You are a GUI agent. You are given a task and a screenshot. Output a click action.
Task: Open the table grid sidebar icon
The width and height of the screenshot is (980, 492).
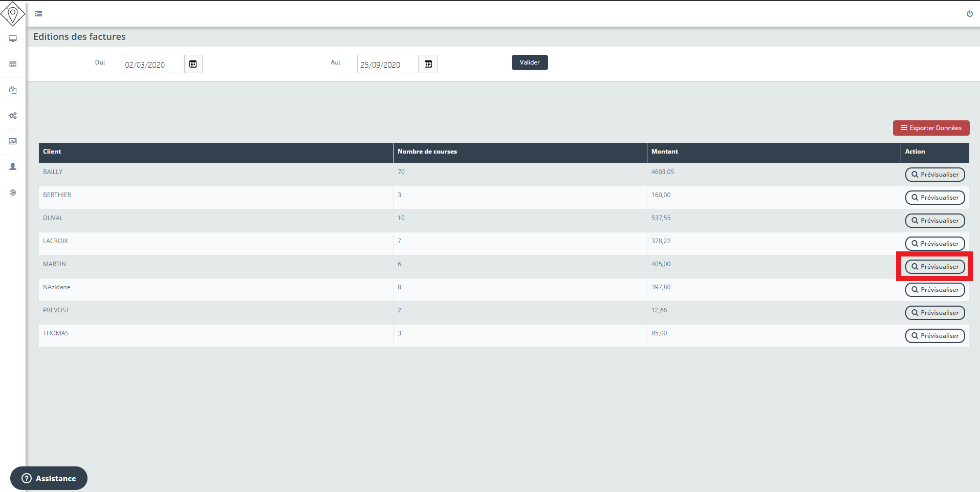[x=13, y=65]
